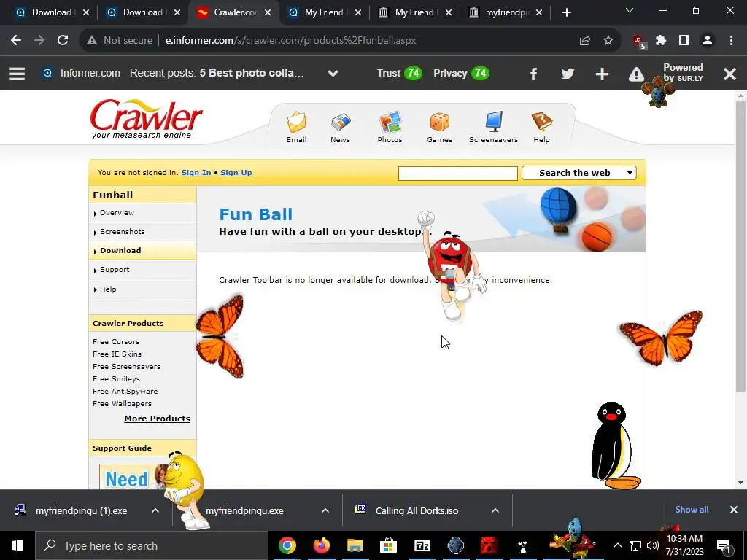
Task: Share on Facebook from Informer bar
Action: coord(533,74)
